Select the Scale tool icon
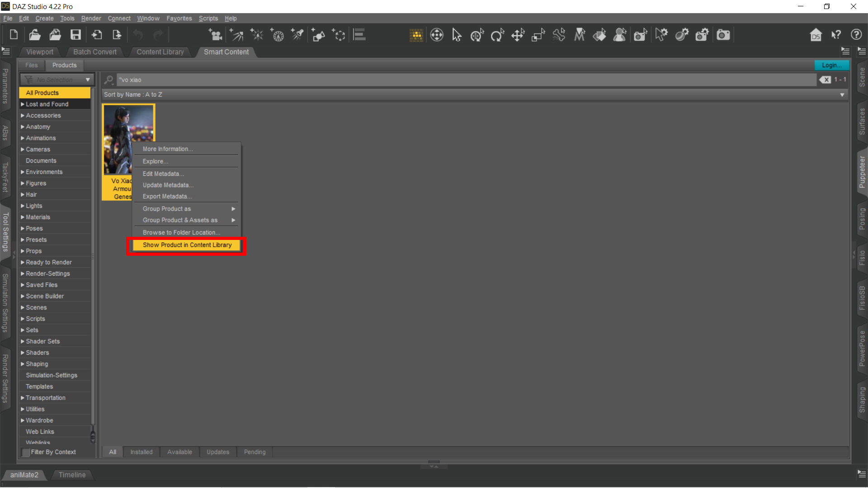 [x=538, y=35]
